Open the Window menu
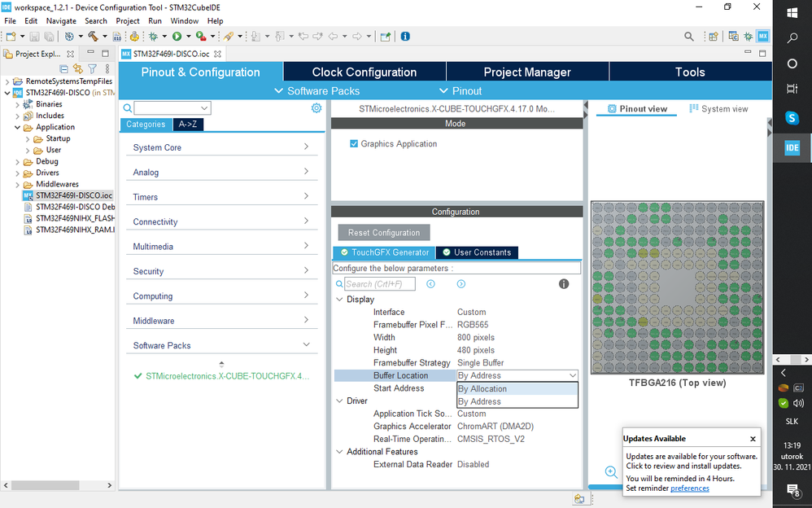The image size is (812, 508). point(185,20)
